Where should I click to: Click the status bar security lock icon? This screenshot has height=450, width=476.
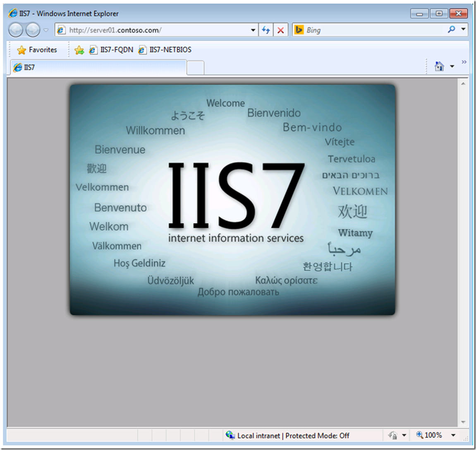click(393, 436)
